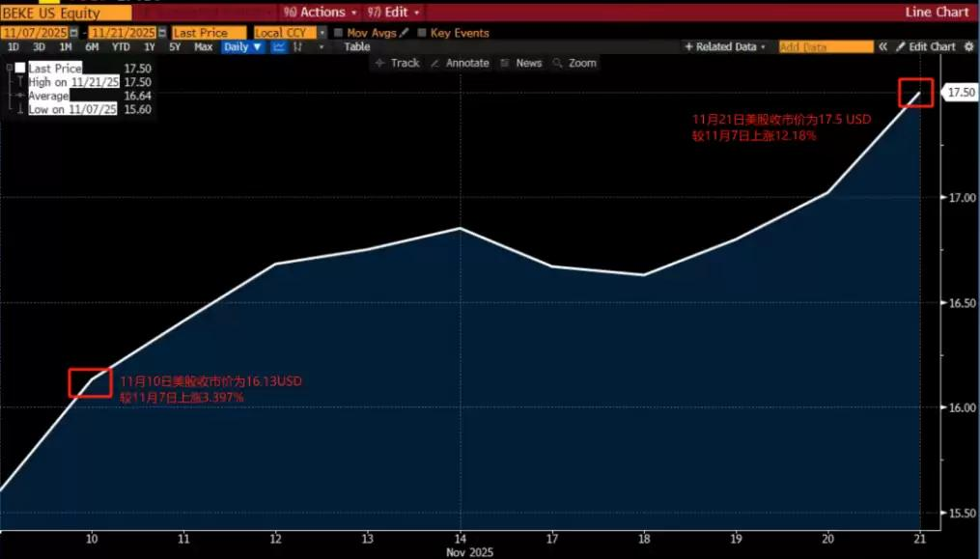Click the Edit Chart button
980x559 pixels.
[925, 46]
